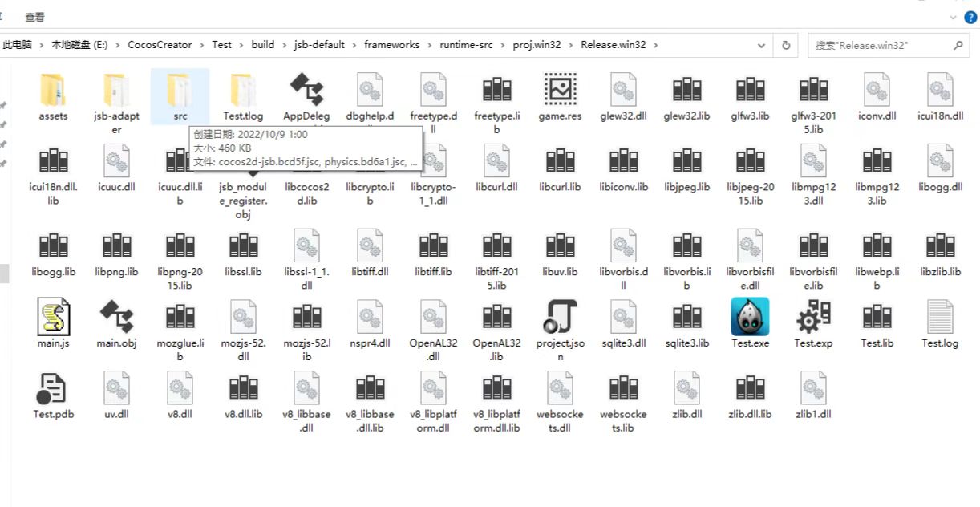Select the OpenAL32.dll file
The width and height of the screenshot is (980, 507).
(x=434, y=331)
